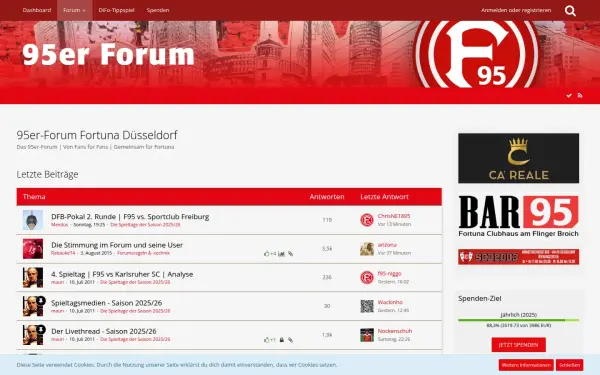
Task: Click the Letzte Beiträge heading
Action: (x=47, y=174)
